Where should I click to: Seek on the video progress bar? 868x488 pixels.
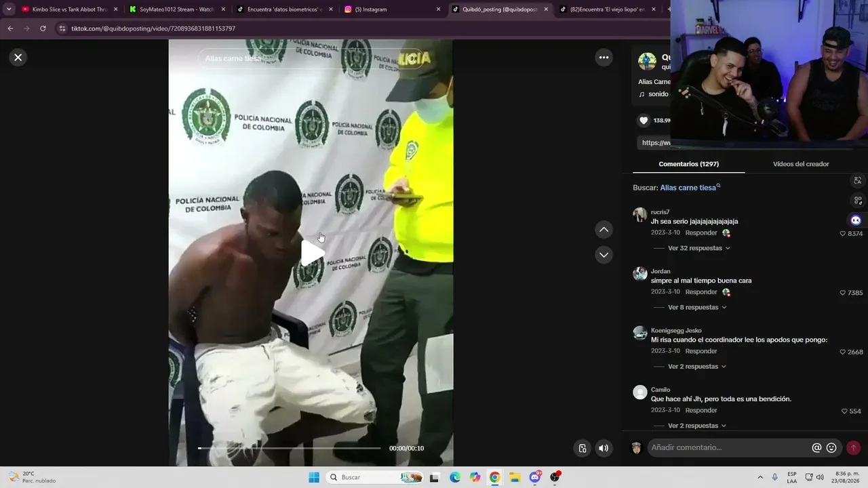(x=290, y=448)
